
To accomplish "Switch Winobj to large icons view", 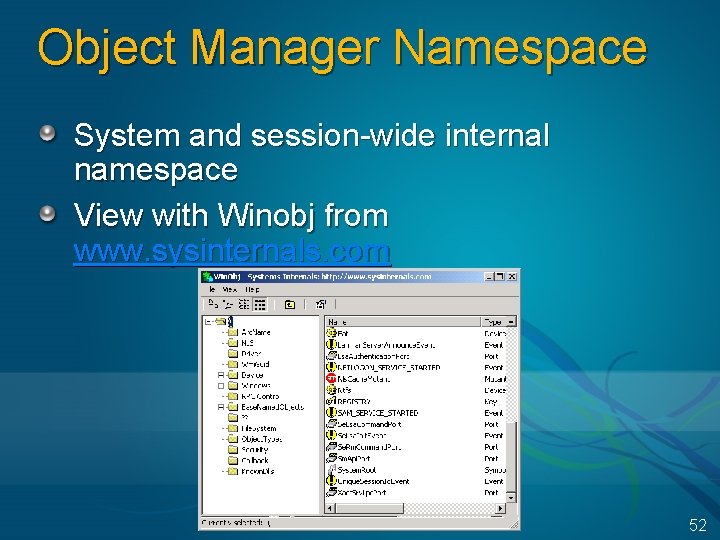I will click(213, 304).
